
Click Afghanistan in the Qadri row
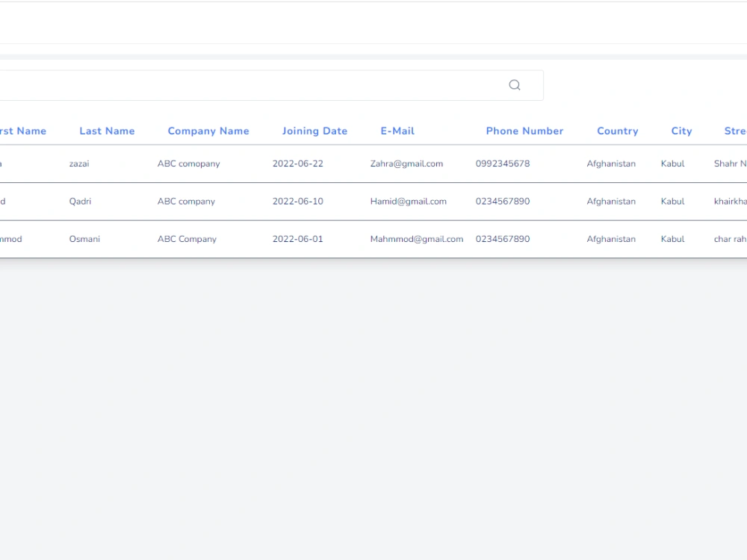611,201
